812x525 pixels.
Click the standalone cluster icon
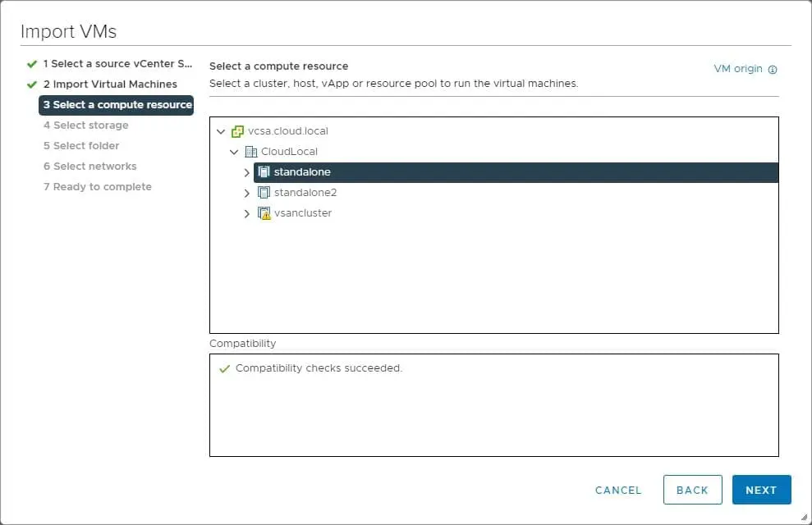pyautogui.click(x=264, y=172)
